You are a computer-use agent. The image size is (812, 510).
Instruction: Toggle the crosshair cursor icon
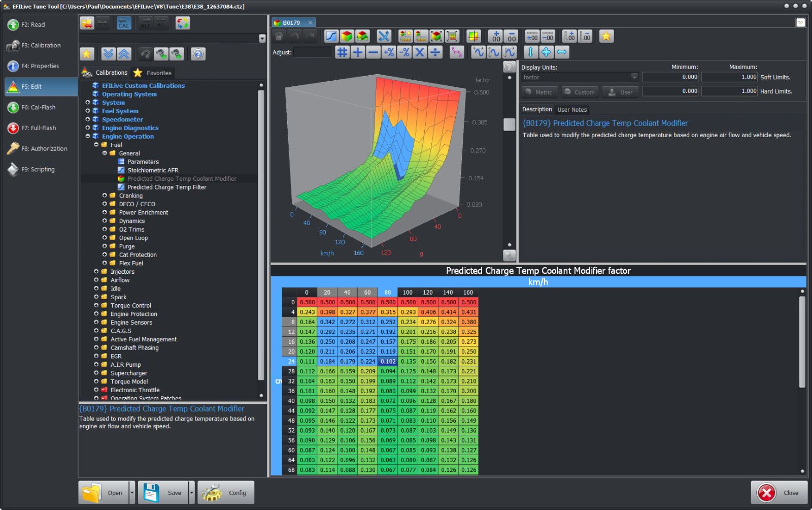[x=473, y=36]
